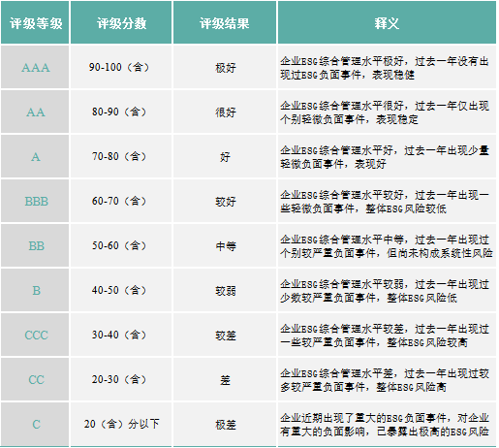The image size is (499, 448).
Task: Click the description text for AA rating
Action: [385, 112]
